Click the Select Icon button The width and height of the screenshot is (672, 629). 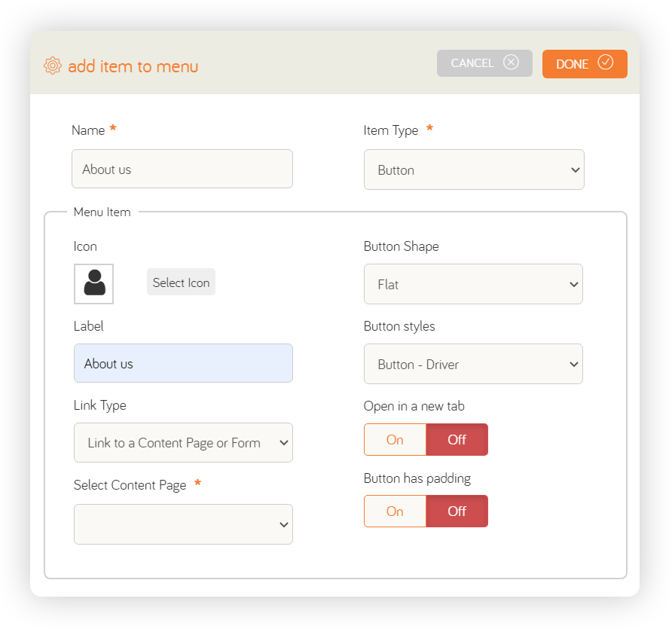[x=181, y=282]
